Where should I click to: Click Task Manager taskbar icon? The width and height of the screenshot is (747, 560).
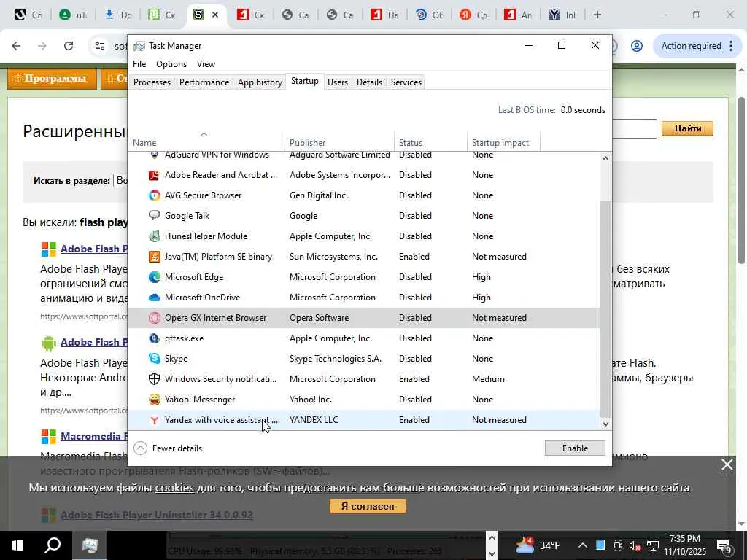89,545
